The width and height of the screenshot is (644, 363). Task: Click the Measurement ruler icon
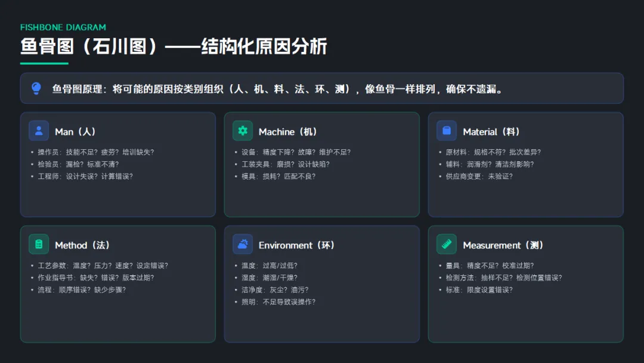(447, 244)
